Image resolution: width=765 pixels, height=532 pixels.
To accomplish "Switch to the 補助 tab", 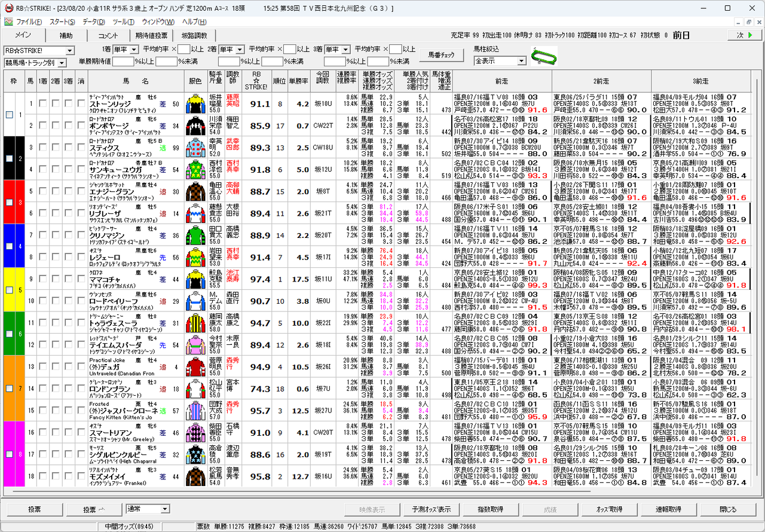I will [x=66, y=35].
